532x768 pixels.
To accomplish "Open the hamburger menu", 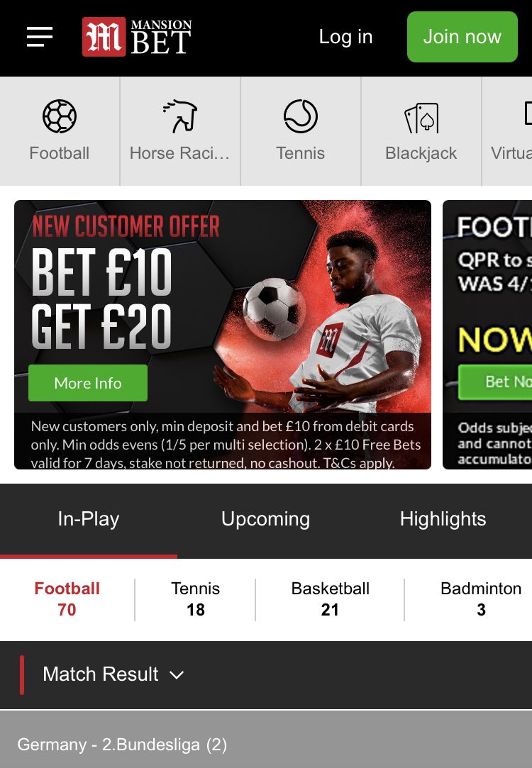I will [x=40, y=37].
